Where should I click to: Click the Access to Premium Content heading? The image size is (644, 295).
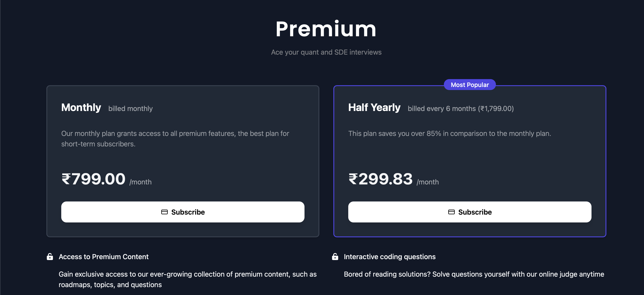point(103,257)
